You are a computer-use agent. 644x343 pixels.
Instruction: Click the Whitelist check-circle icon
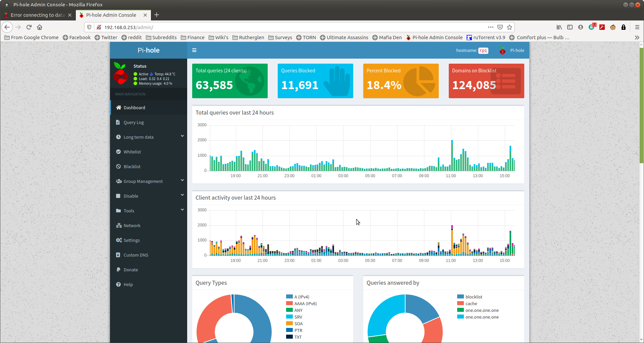118,152
